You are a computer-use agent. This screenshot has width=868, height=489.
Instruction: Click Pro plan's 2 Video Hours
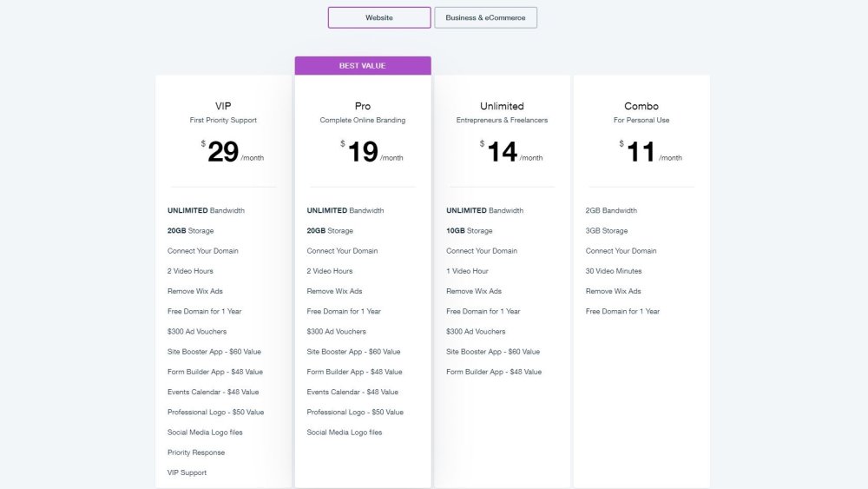pos(330,271)
